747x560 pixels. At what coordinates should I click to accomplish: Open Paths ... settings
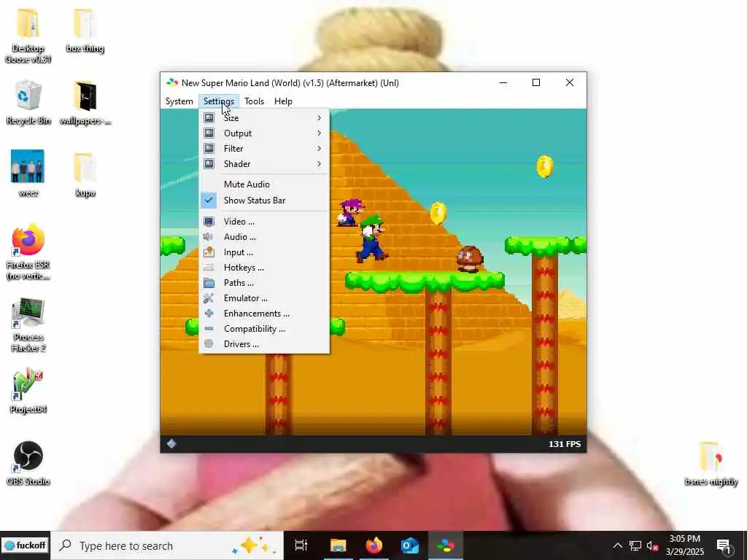pos(264,283)
